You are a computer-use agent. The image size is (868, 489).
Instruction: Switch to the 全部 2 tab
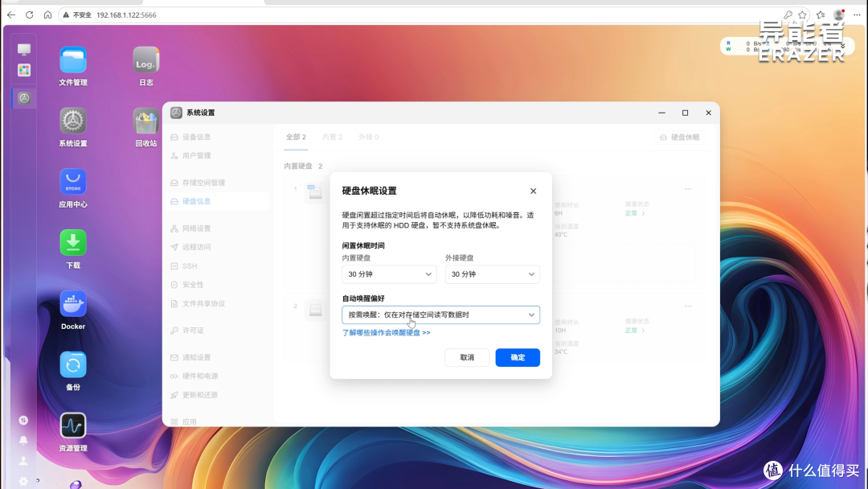[296, 137]
